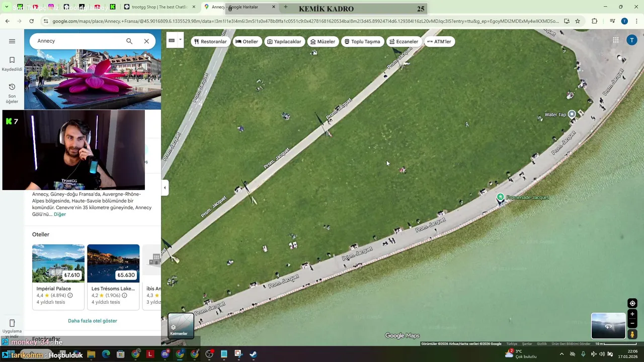The image size is (644, 362).
Task: Open the Google apps grid
Action: pyautogui.click(x=616, y=40)
